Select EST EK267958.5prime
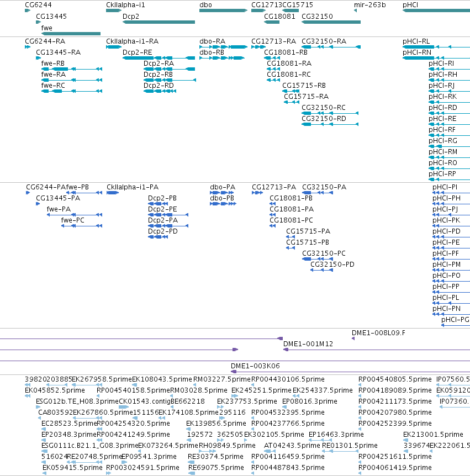 102,379
